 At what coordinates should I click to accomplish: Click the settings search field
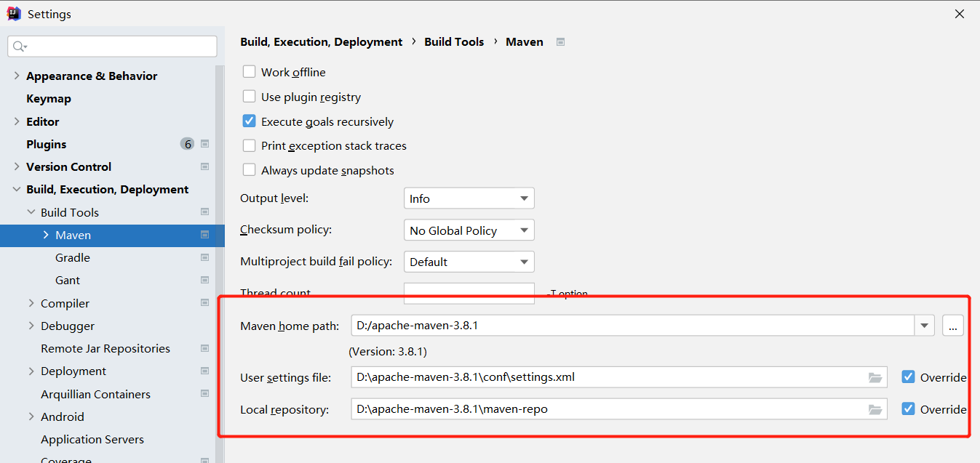112,47
